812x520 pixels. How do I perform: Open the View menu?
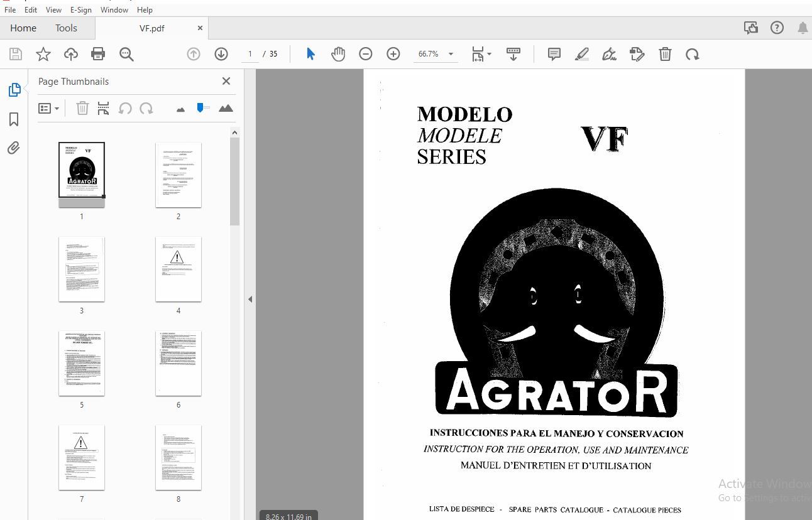point(53,10)
